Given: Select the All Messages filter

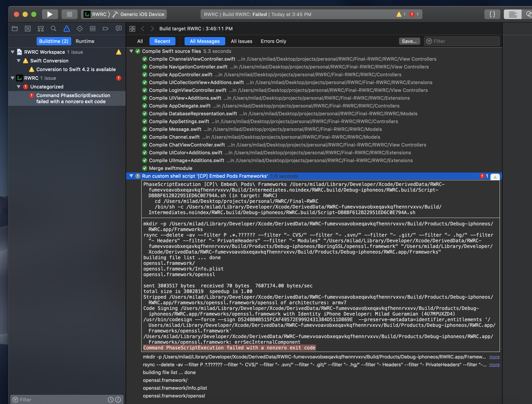Looking at the screenshot, I should (x=205, y=41).
